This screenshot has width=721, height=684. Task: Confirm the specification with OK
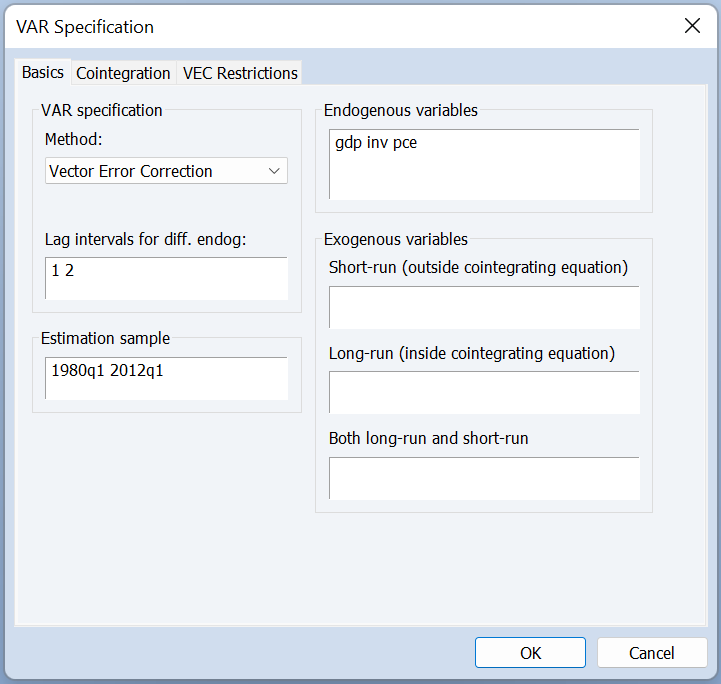point(530,653)
